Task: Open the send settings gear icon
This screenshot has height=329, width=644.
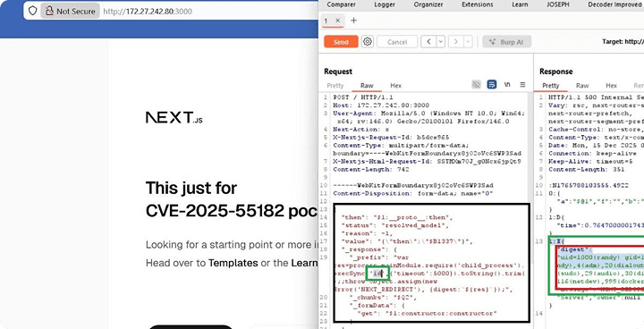Action: click(x=368, y=42)
